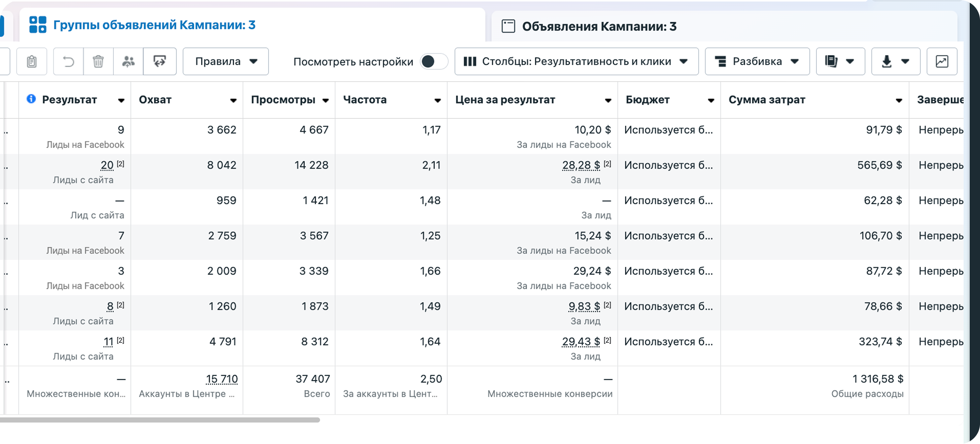
Task: Sort by Просмотры column header
Action: [x=289, y=100]
